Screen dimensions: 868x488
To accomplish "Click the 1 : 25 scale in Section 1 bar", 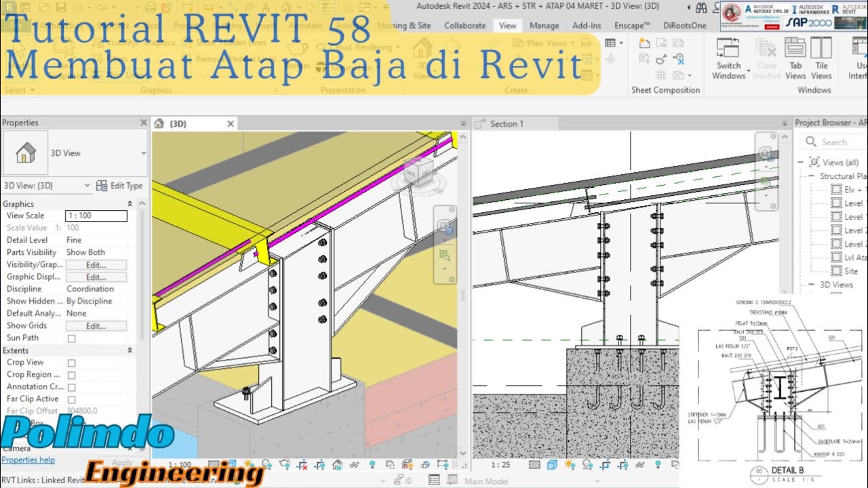I will (x=500, y=465).
